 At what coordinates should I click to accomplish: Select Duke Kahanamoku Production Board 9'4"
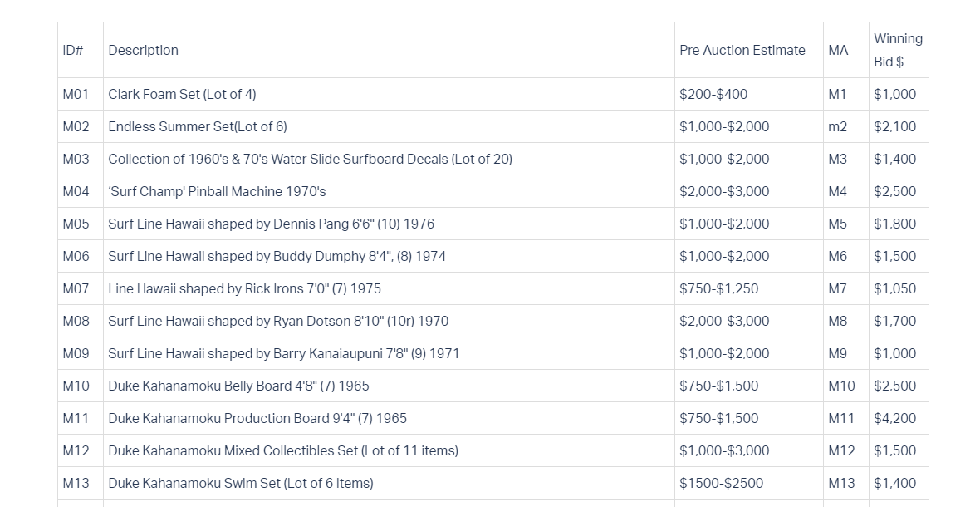(257, 418)
